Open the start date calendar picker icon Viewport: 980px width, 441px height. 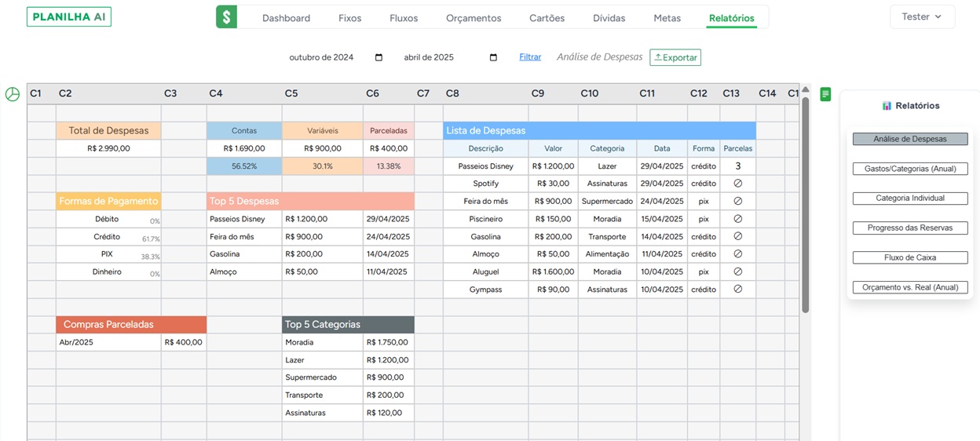point(379,57)
